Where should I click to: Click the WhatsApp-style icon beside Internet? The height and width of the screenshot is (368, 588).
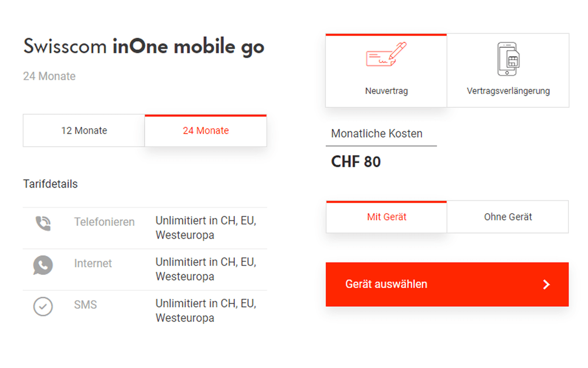point(43,265)
